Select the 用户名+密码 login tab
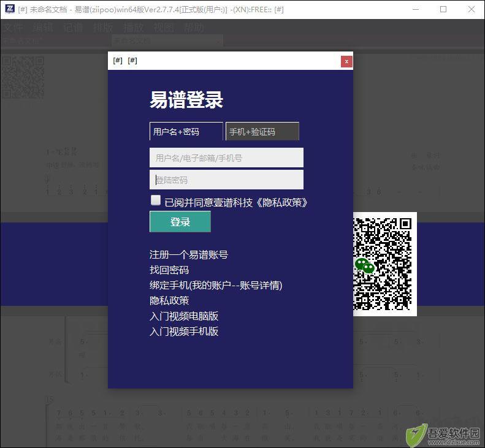The width and height of the screenshot is (485, 448). pos(186,131)
